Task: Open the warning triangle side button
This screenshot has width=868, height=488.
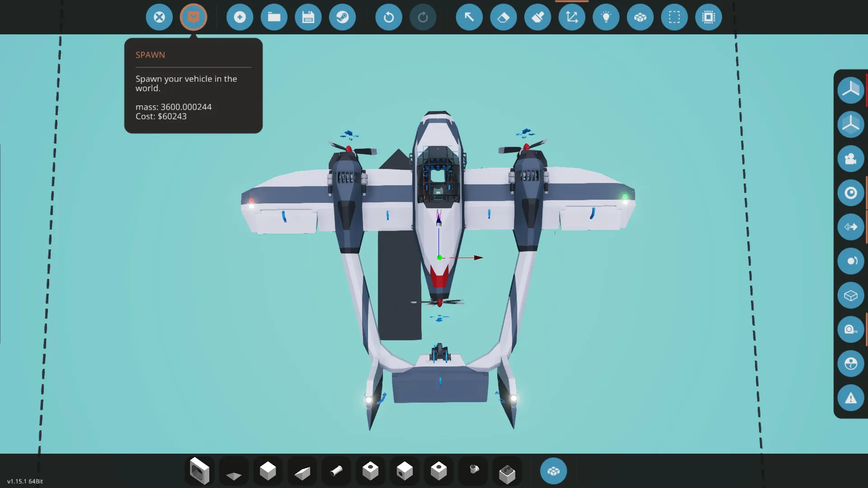Action: (850, 398)
